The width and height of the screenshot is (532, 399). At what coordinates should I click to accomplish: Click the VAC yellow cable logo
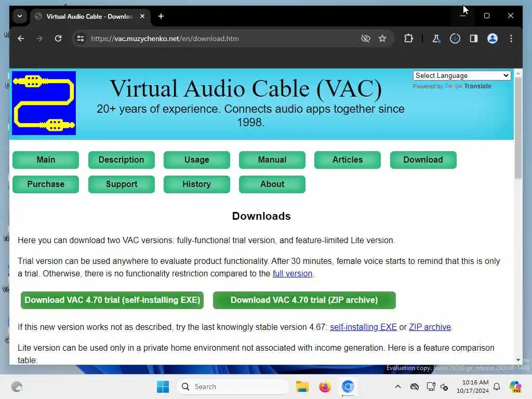tap(44, 103)
